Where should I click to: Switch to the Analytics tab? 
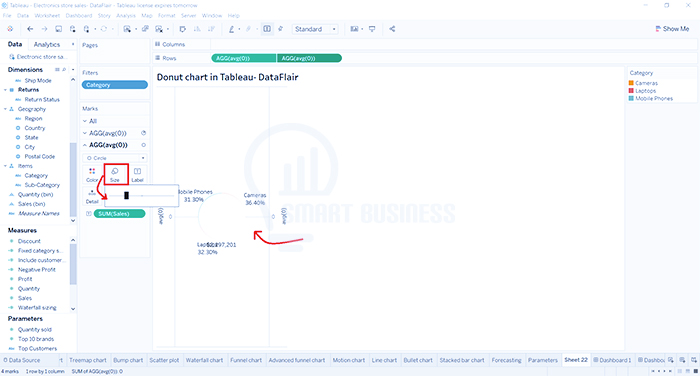click(47, 45)
